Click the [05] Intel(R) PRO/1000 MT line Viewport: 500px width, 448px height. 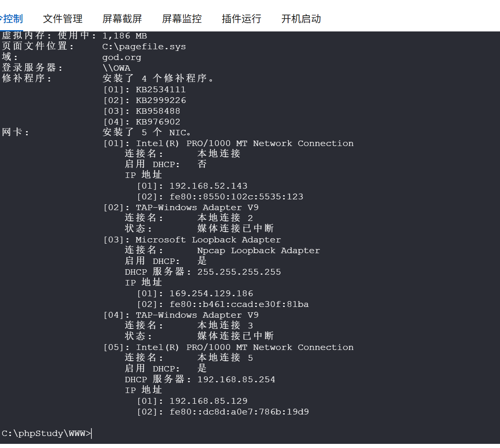[228, 347]
